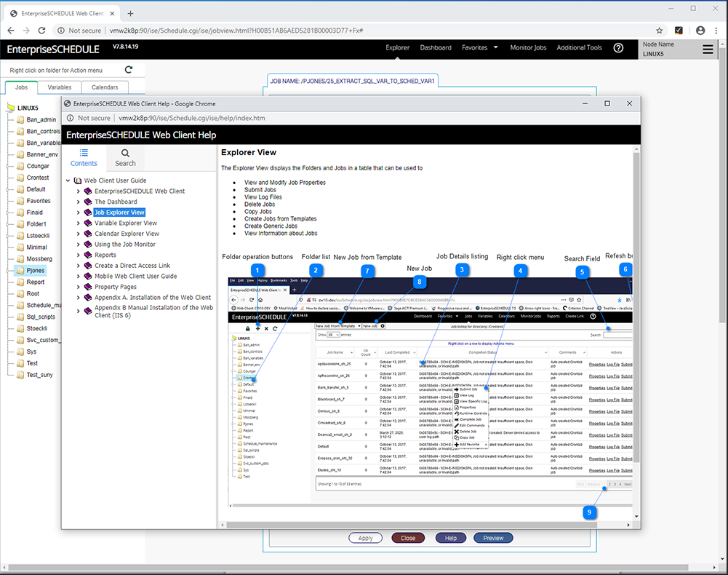Collapse the Web Client User Guide node

(68, 181)
